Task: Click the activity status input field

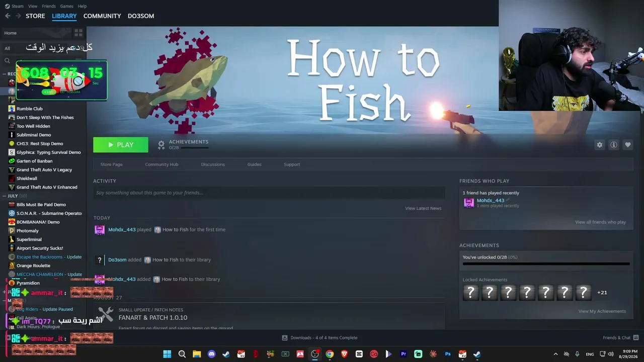Action: 269,193
